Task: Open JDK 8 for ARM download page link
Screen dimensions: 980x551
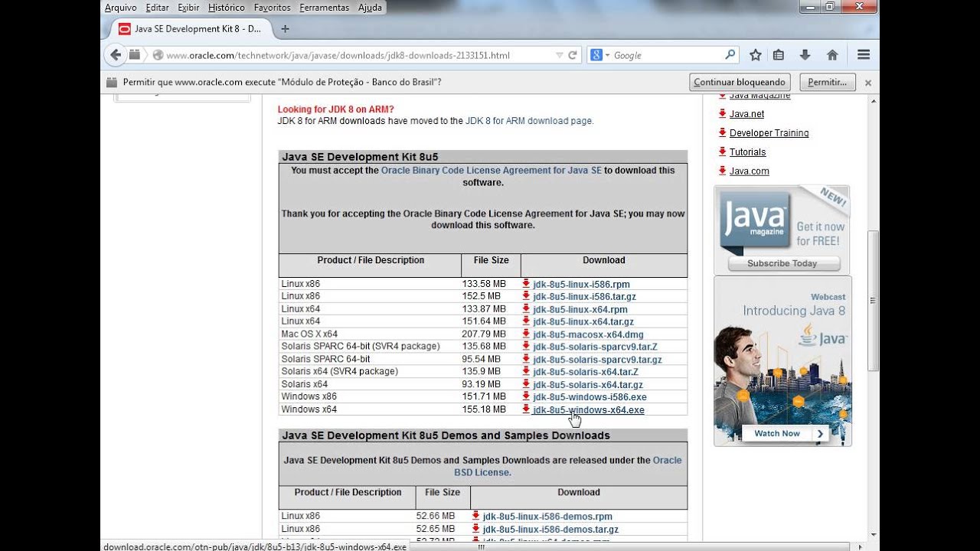Action: [x=528, y=121]
